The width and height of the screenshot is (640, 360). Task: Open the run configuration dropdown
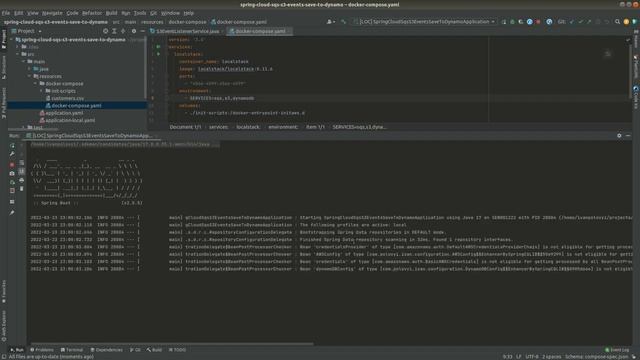click(x=424, y=22)
